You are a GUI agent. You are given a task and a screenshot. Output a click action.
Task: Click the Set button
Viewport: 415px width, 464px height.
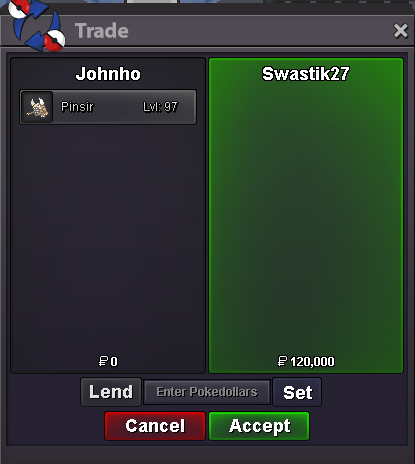click(x=297, y=392)
